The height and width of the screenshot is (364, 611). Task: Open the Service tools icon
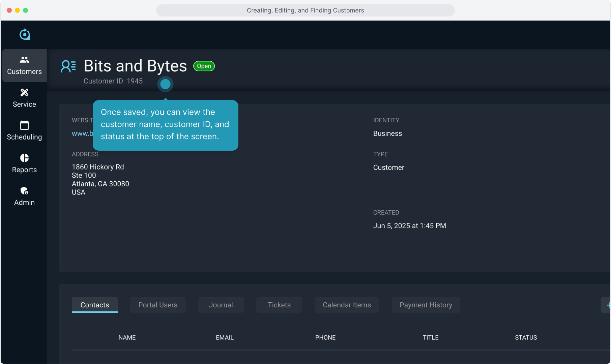pyautogui.click(x=24, y=92)
